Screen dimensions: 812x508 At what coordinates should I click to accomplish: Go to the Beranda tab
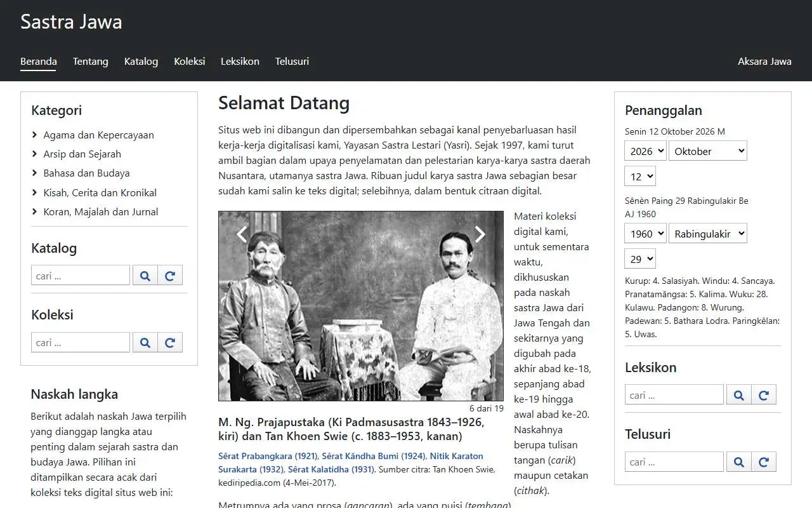(39, 62)
